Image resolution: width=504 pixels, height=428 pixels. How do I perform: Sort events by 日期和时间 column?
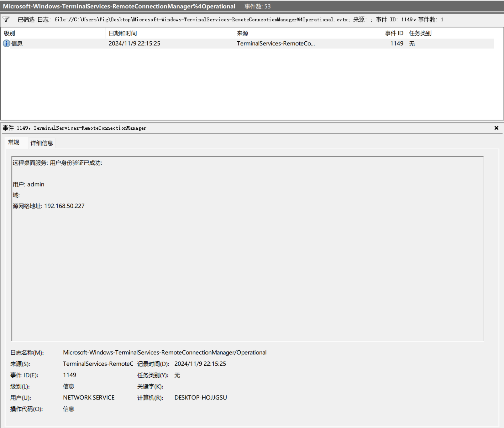click(x=123, y=33)
